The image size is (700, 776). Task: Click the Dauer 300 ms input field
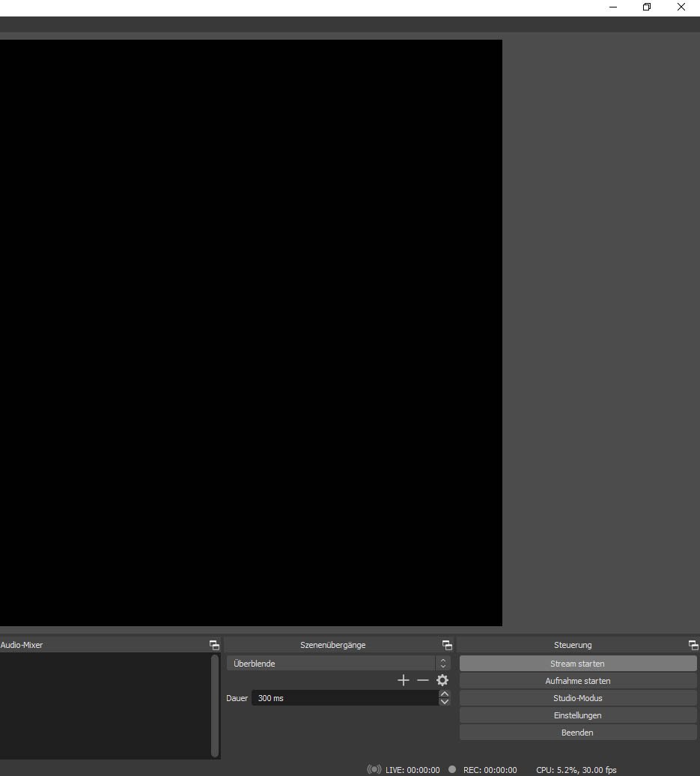pos(345,698)
